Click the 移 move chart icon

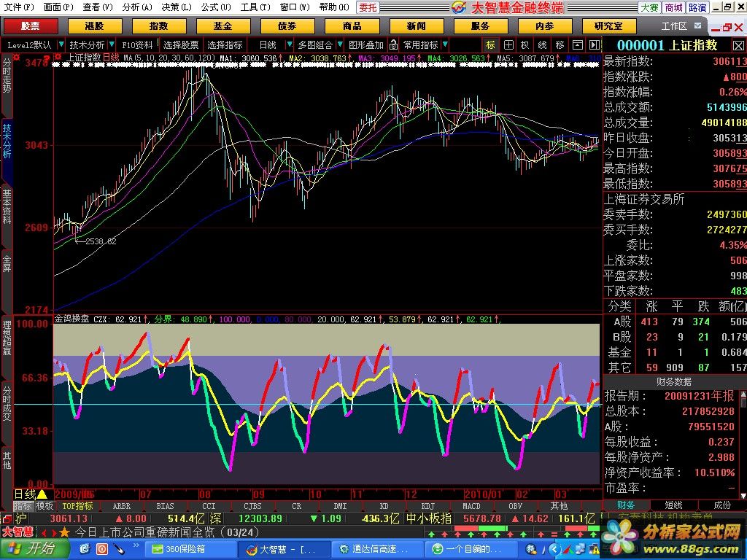[560, 45]
